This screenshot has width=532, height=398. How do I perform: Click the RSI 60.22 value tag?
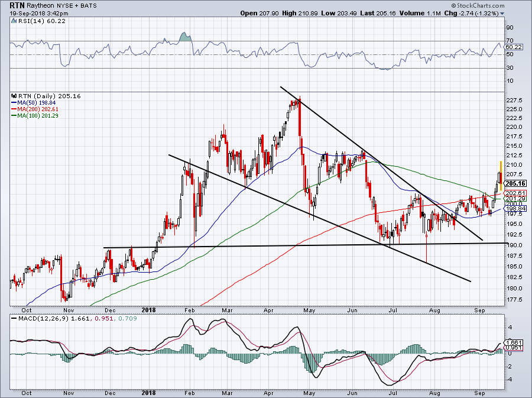(514, 47)
